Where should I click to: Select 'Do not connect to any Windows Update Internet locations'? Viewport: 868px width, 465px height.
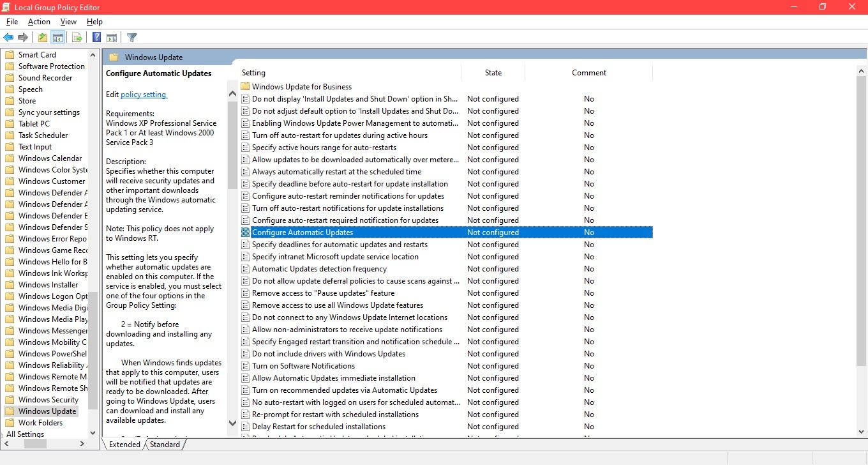(x=350, y=317)
